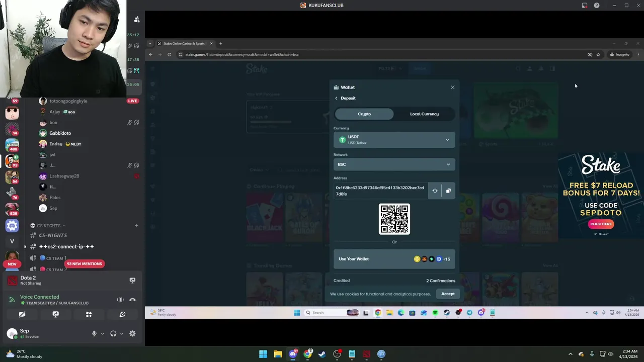Share Dota 2 screen from activity panel
The image size is (644, 362).
click(x=132, y=280)
